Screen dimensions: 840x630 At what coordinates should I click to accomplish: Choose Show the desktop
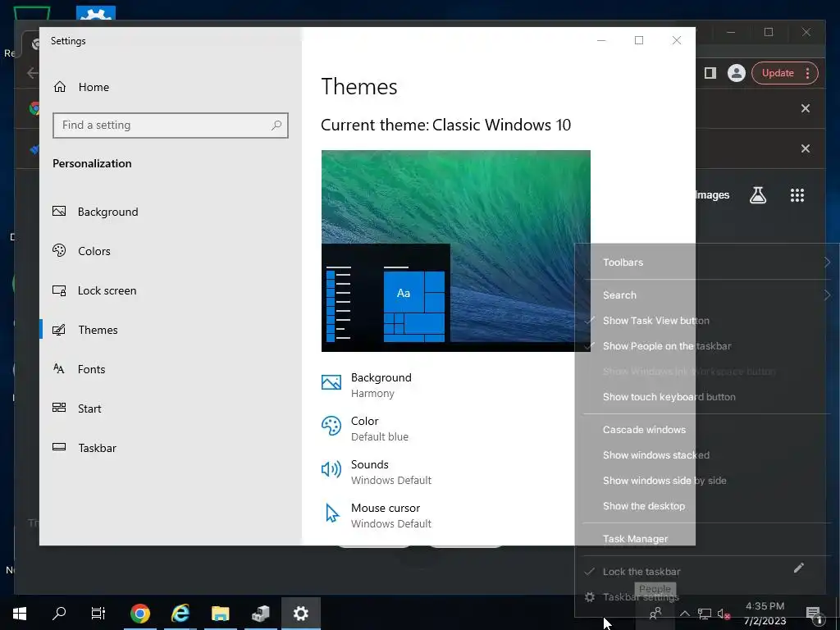click(643, 505)
